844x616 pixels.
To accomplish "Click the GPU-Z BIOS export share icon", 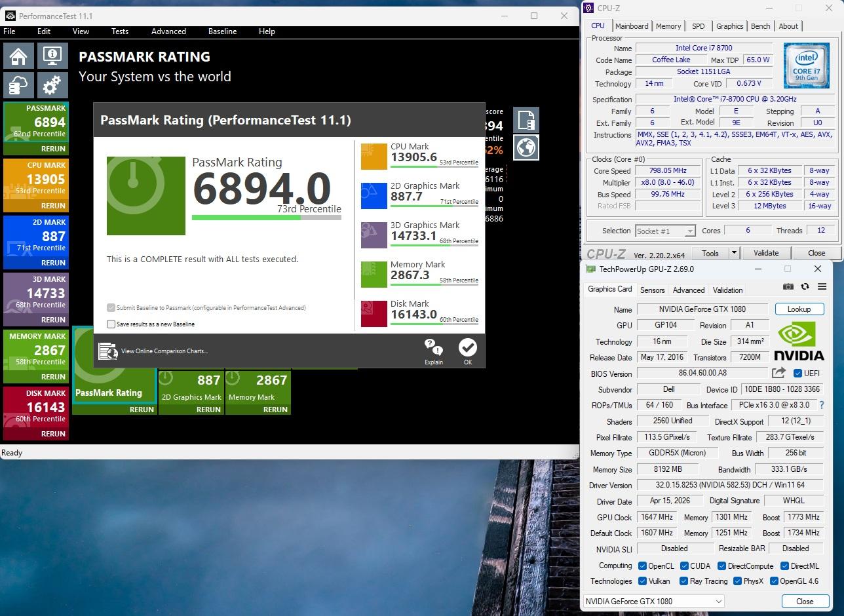I will point(778,373).
